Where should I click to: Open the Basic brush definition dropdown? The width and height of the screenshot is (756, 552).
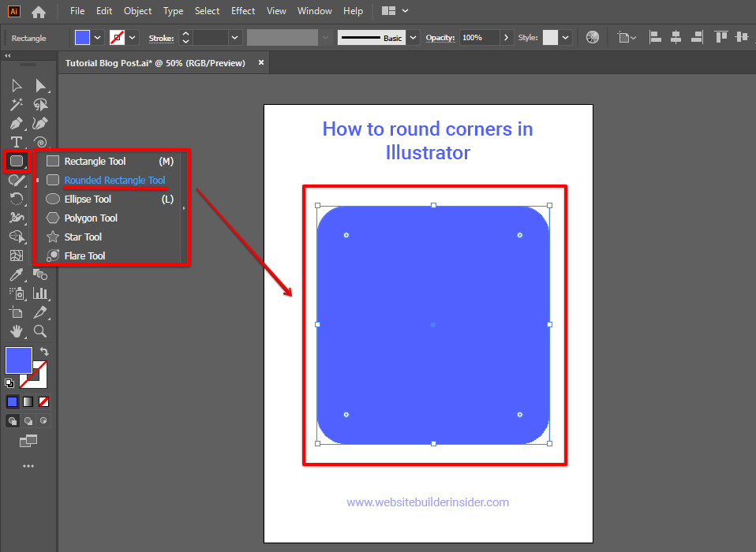(x=414, y=38)
